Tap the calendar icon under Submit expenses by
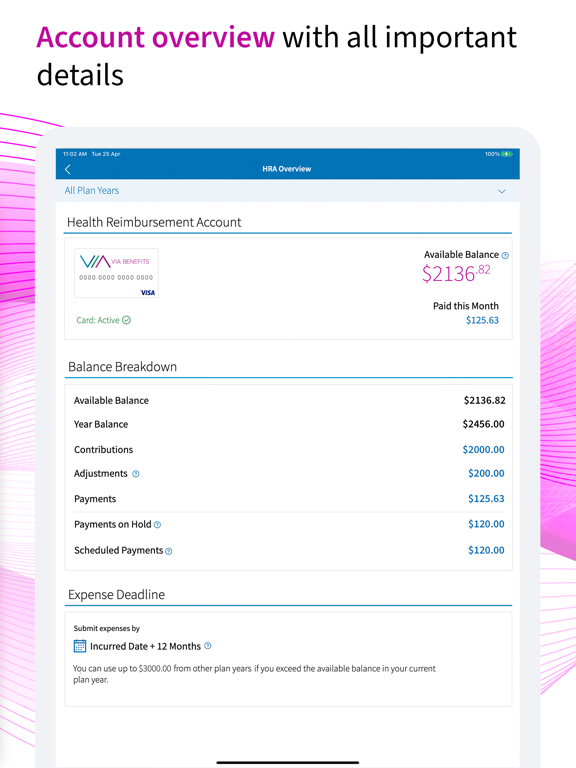The height and width of the screenshot is (768, 576). (x=80, y=646)
